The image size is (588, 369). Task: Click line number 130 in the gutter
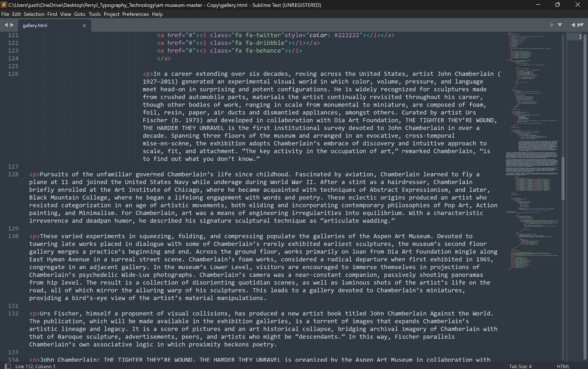pos(13,236)
